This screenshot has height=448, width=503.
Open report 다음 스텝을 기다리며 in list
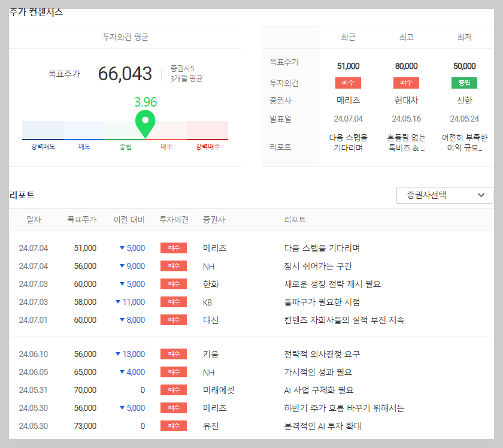tap(322, 248)
